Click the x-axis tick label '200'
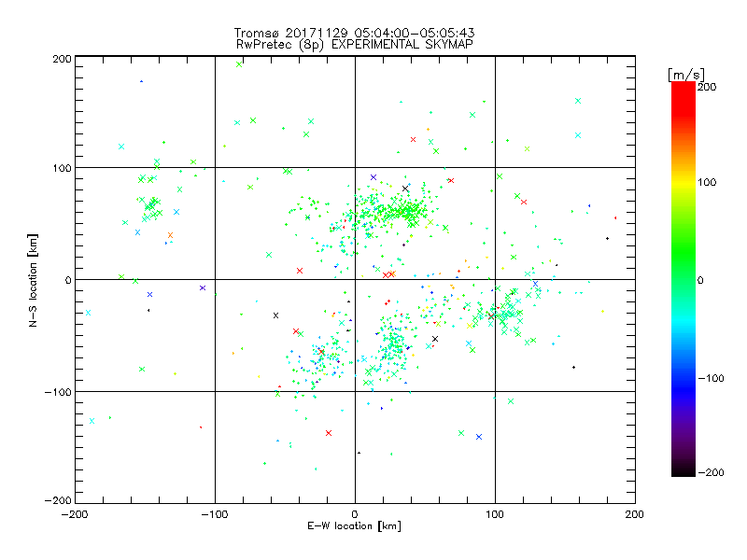Screen dimensions: 747x560 pos(635,515)
